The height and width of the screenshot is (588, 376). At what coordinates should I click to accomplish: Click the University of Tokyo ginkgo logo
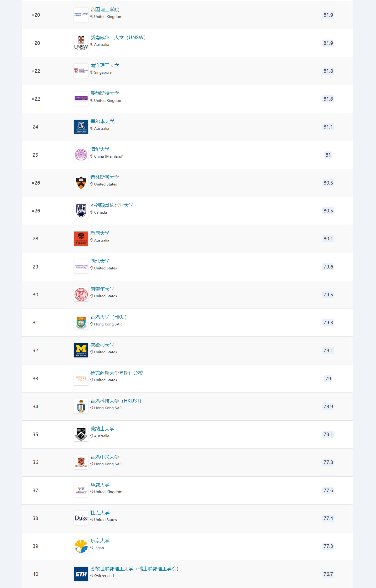click(81, 546)
